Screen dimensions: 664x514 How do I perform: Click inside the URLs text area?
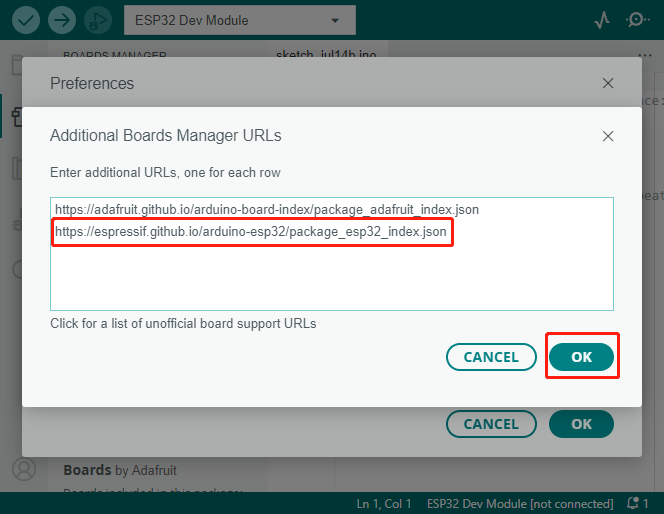click(332, 254)
